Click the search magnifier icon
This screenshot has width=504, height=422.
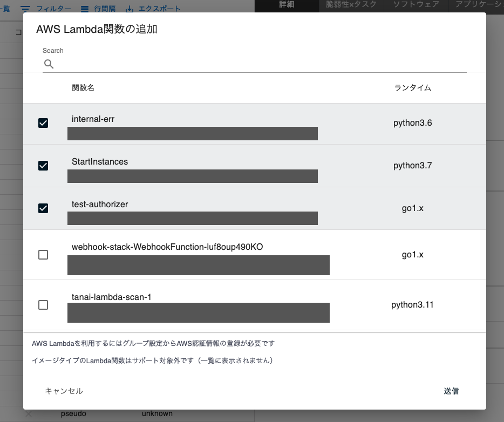pyautogui.click(x=49, y=64)
